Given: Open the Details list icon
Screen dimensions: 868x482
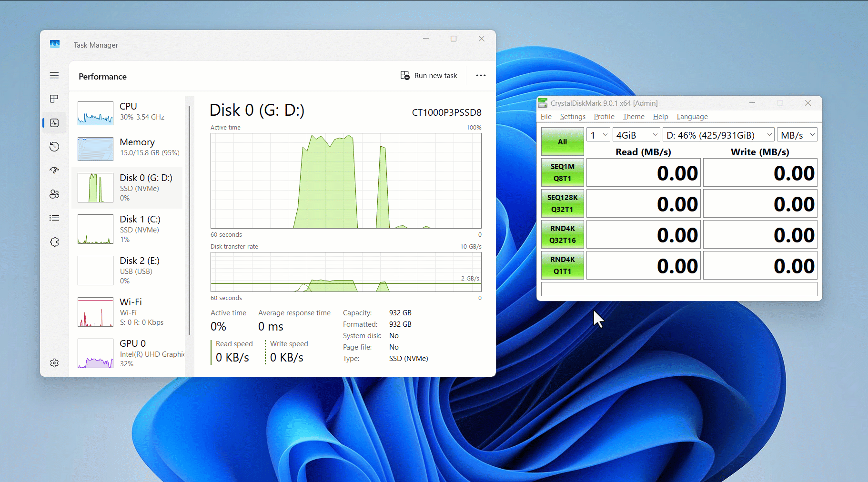Looking at the screenshot, I should tap(54, 218).
